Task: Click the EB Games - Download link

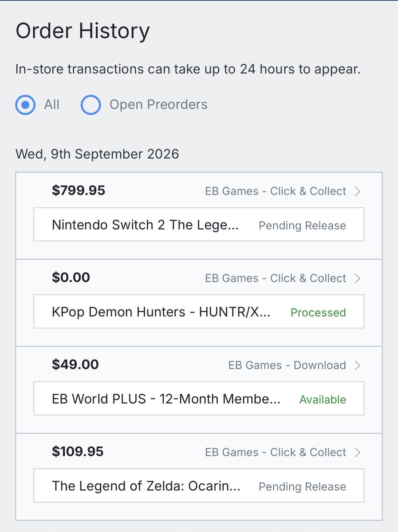Action: click(x=287, y=365)
